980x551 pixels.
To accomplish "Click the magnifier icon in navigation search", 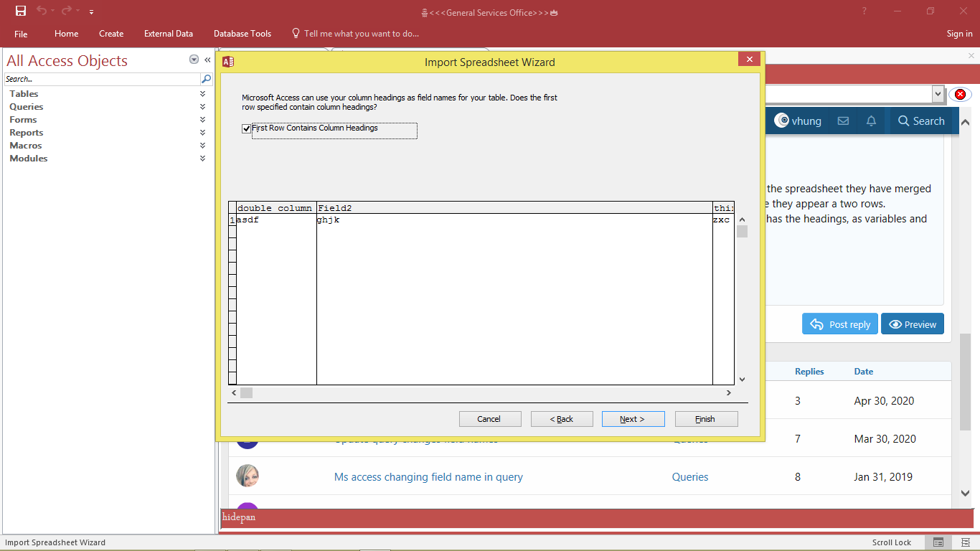I will pos(206,79).
